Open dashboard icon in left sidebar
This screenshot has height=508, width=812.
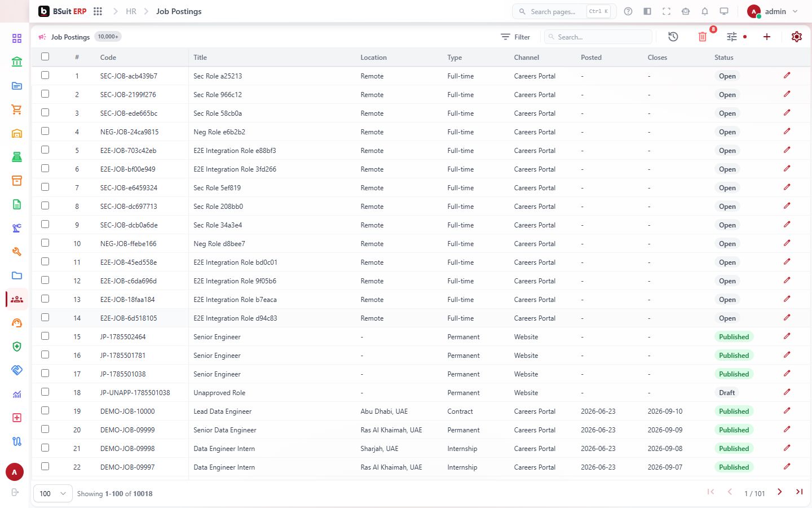[17, 38]
